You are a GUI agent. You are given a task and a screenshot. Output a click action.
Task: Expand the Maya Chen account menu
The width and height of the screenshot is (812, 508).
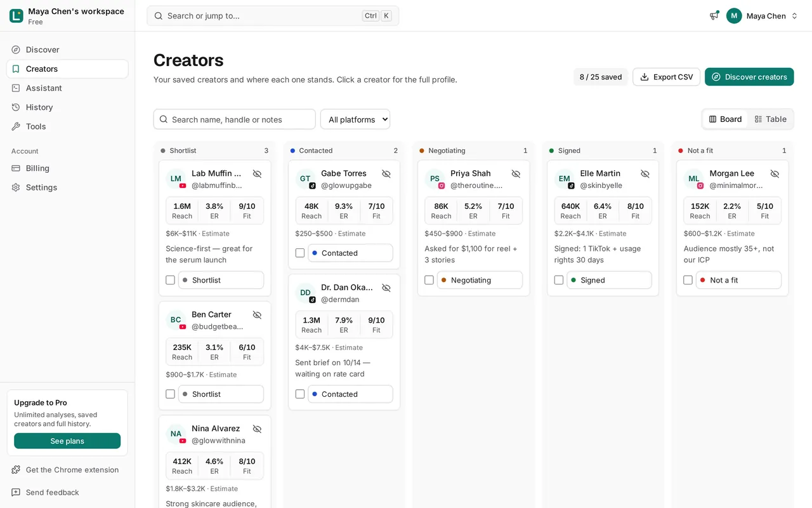click(762, 16)
